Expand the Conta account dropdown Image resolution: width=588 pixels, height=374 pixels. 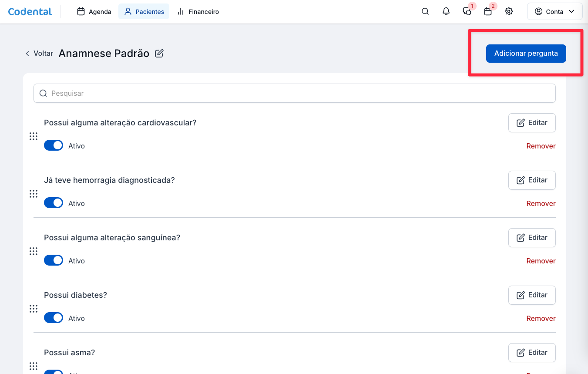[x=554, y=12]
